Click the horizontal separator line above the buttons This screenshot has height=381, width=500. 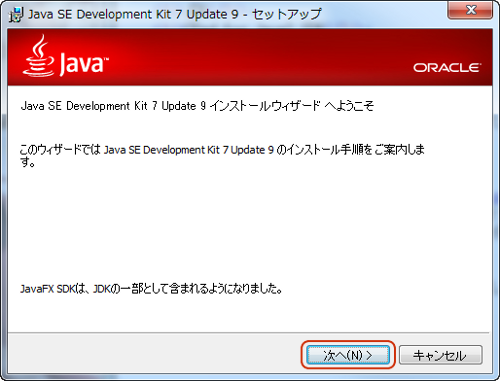(249, 332)
